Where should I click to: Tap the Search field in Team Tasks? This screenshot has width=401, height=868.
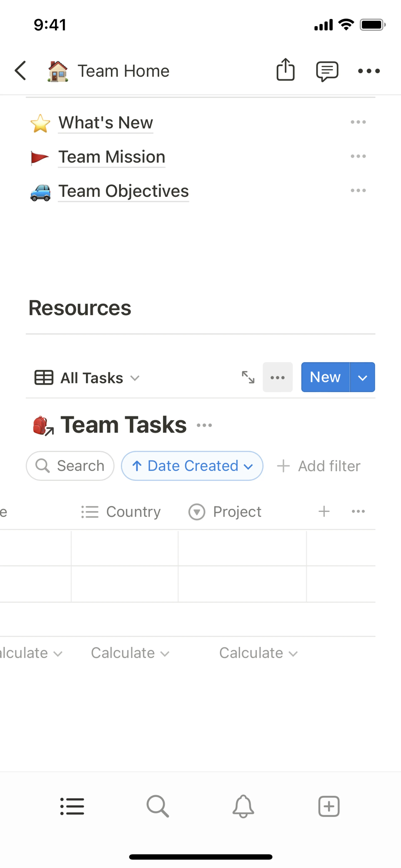coord(70,466)
